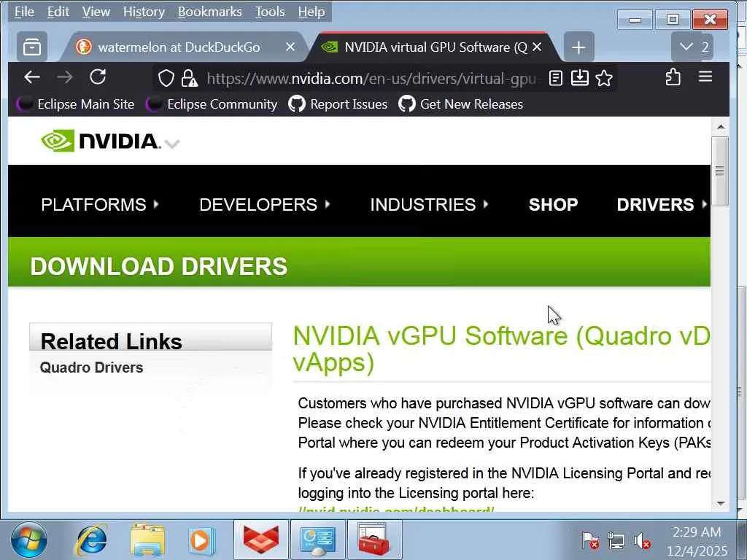Expand the DRIVERS navigation menu

coord(661,204)
